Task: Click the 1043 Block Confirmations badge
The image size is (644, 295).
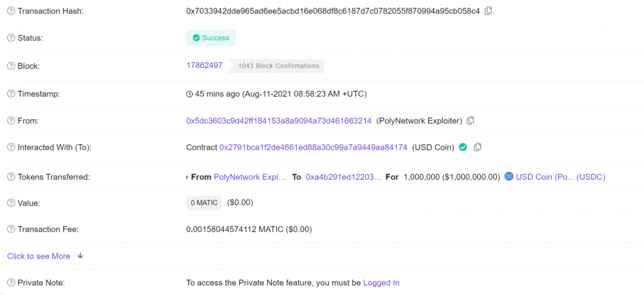Action: coord(278,66)
